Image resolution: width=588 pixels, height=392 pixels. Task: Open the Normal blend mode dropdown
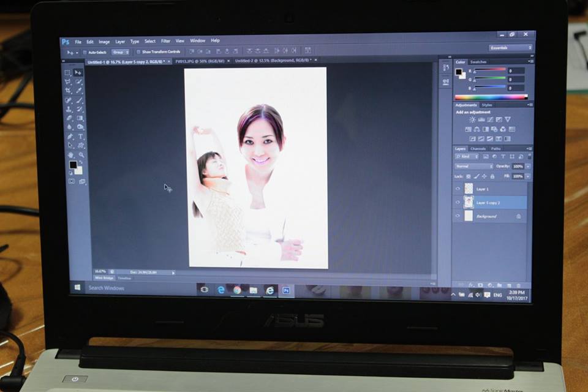[473, 166]
